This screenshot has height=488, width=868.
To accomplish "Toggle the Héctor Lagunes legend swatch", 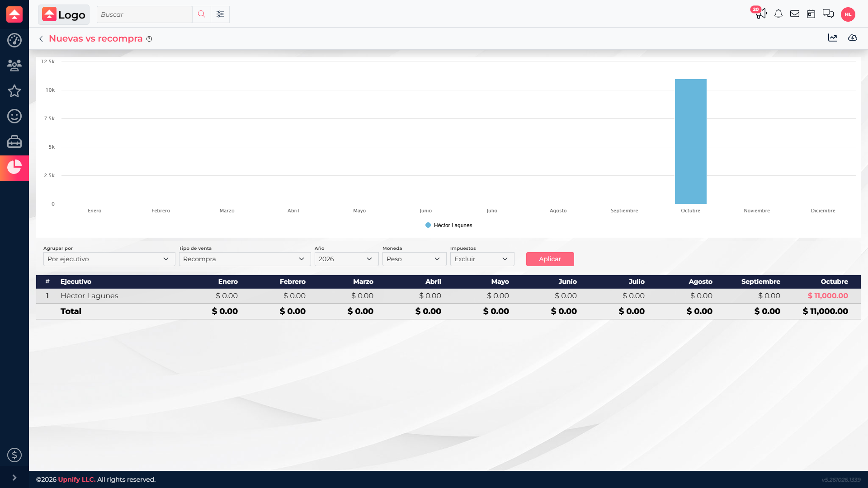I will tap(428, 225).
